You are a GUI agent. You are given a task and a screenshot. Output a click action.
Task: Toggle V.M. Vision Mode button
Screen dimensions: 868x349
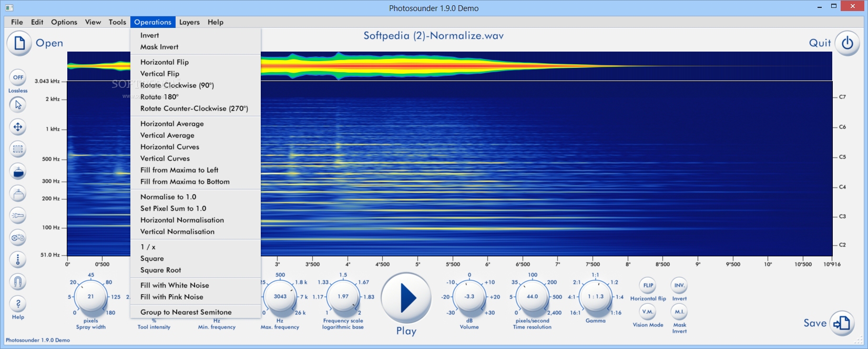tap(648, 312)
